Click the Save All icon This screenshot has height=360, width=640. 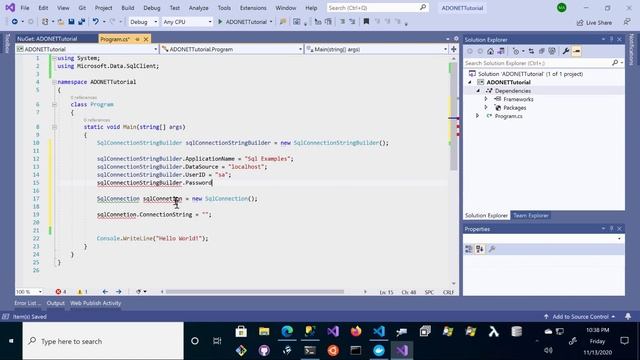82,22
